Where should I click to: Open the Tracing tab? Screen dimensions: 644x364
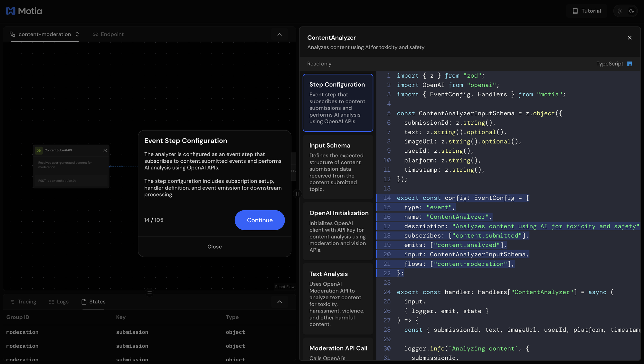(x=23, y=302)
